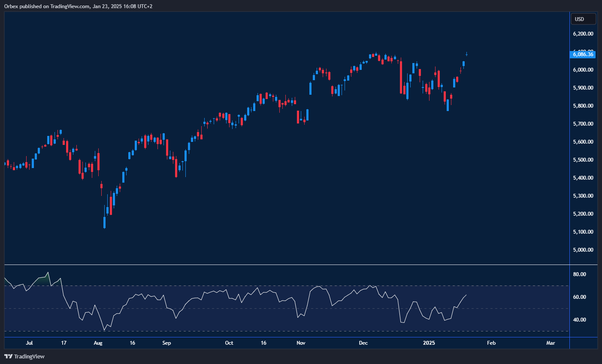The image size is (602, 364).
Task: Click the Jul label on the time axis
Action: [29, 343]
